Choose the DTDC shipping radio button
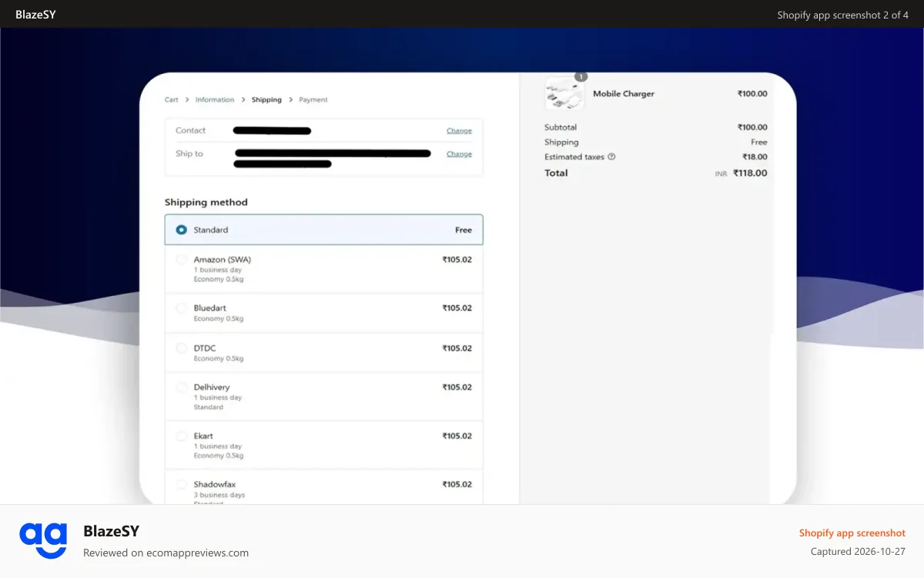Screen dimensions: 924x578 coord(182,348)
